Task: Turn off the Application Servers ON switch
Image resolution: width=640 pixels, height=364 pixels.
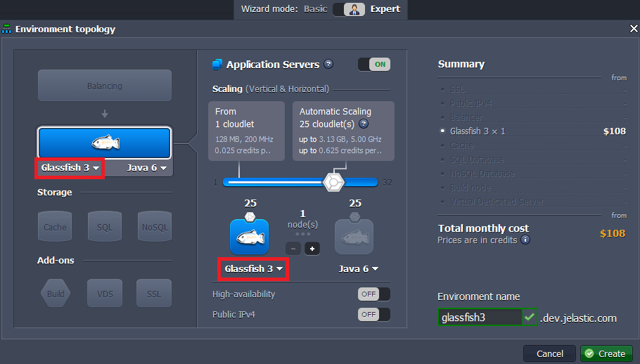Action: pos(374,65)
